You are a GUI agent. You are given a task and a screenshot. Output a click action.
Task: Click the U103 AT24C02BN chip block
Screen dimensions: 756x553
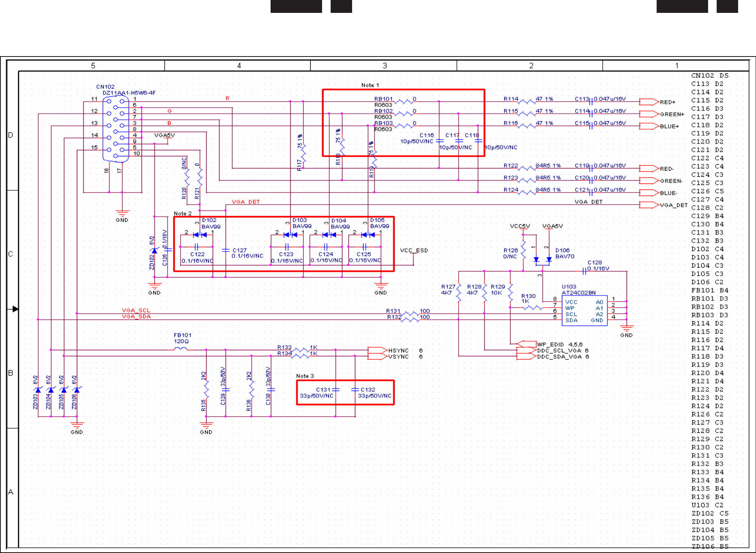[x=584, y=311]
